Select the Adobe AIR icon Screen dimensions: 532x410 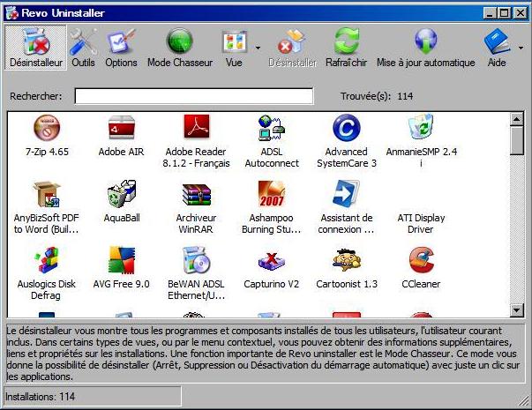click(122, 128)
